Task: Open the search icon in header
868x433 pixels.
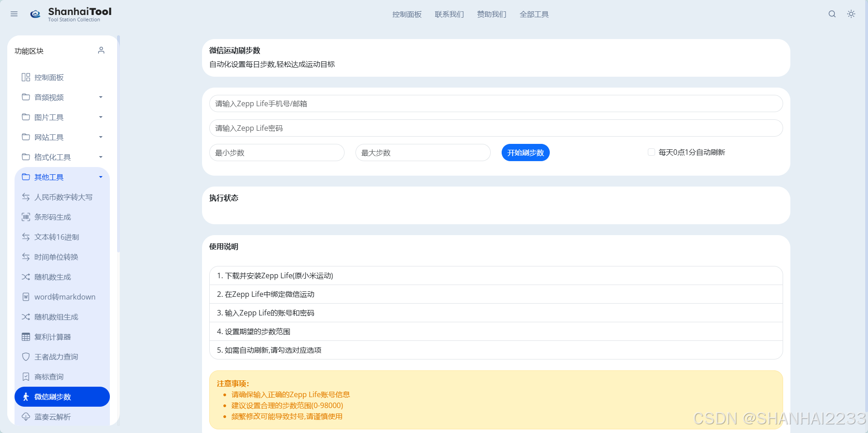Action: click(832, 14)
